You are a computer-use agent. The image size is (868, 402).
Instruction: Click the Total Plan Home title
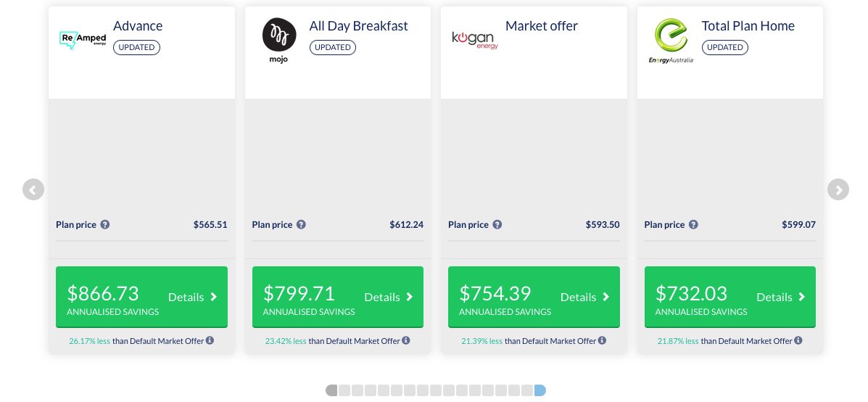[748, 26]
